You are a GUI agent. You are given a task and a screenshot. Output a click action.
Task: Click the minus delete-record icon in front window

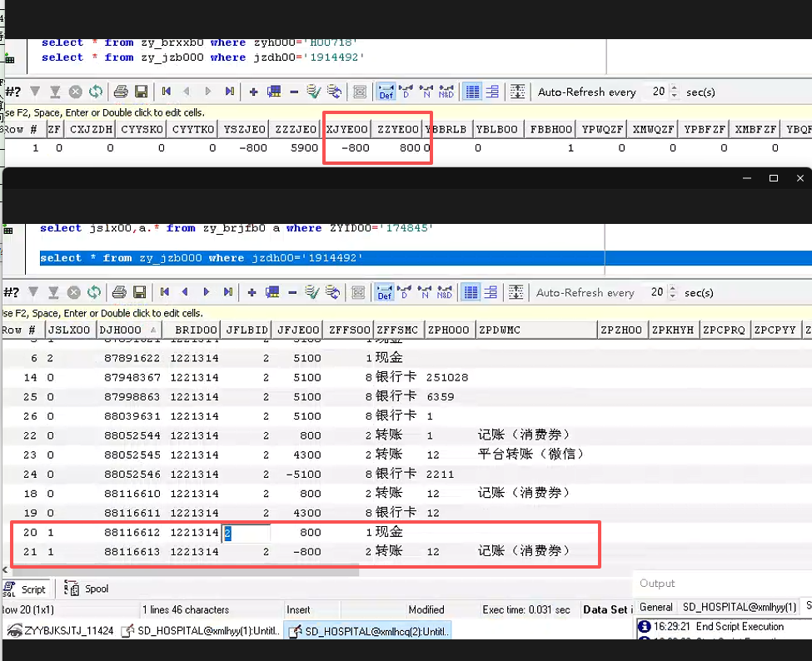(292, 293)
